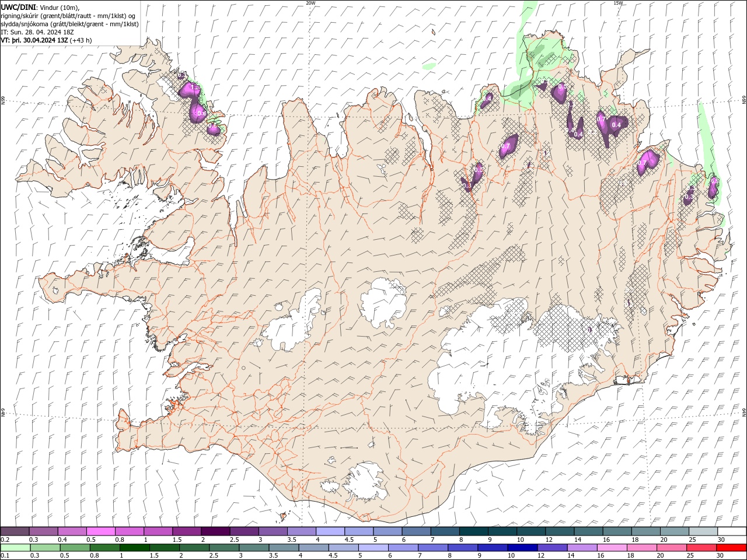Click the dark purple 2 swatch in snow legend
The height and width of the screenshot is (560, 747).
(215, 531)
